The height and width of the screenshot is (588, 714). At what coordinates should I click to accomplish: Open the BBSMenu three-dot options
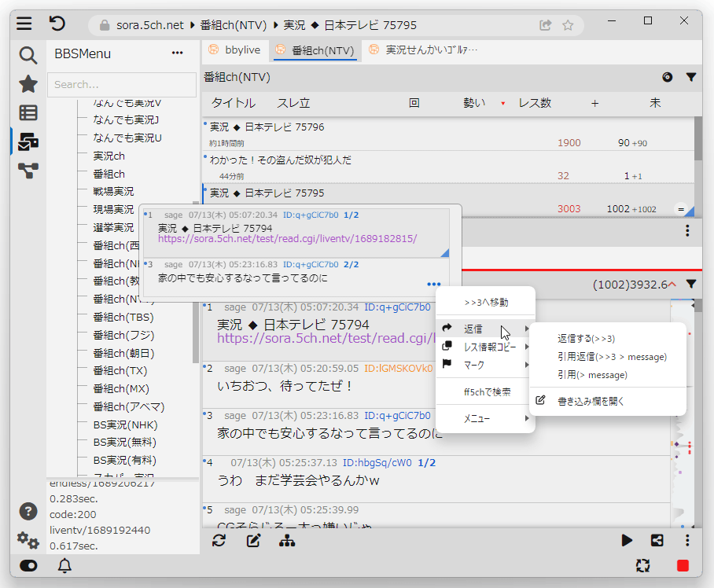177,53
